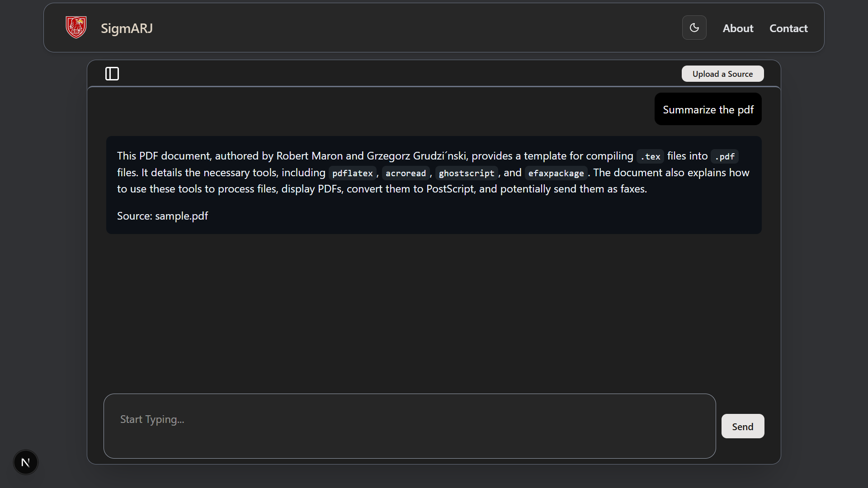The image size is (868, 488).
Task: Toggle the .pdf file badge
Action: 725,156
